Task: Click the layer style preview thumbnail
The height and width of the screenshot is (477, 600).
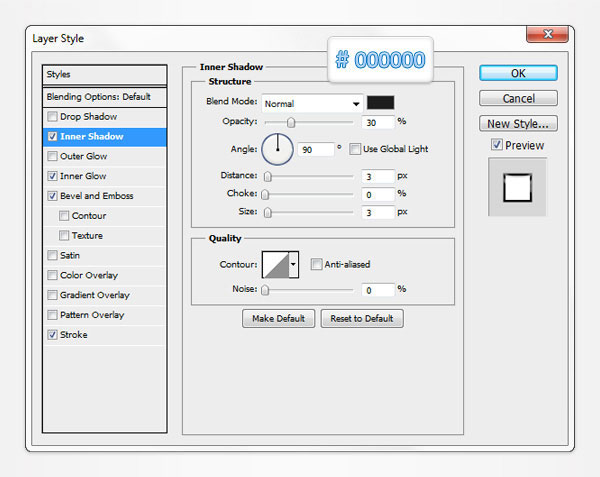Action: [x=518, y=187]
